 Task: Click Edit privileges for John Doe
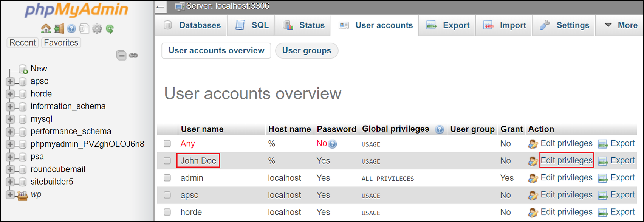click(x=566, y=161)
